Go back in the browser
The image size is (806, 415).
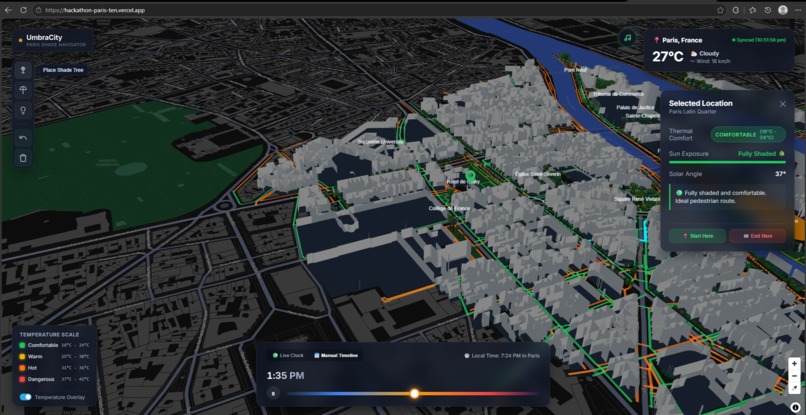pos(8,10)
